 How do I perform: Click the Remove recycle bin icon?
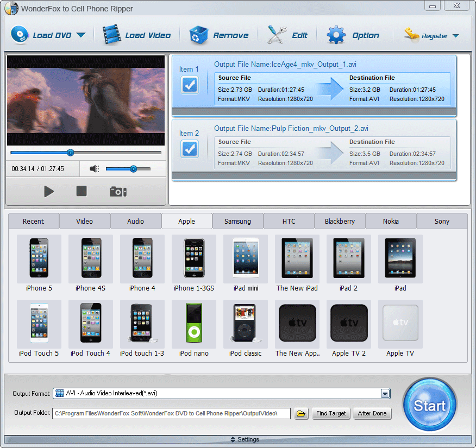click(198, 35)
